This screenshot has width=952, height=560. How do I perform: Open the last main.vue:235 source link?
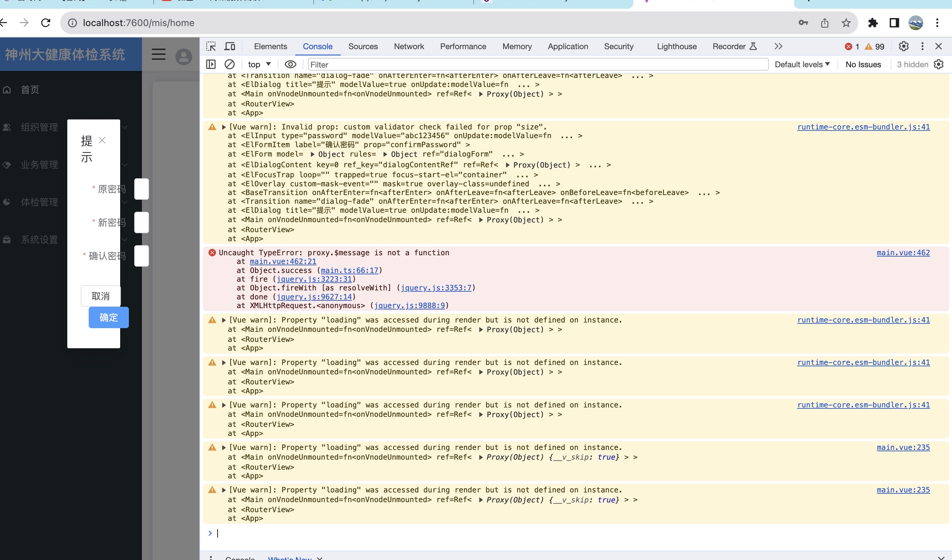tap(903, 490)
